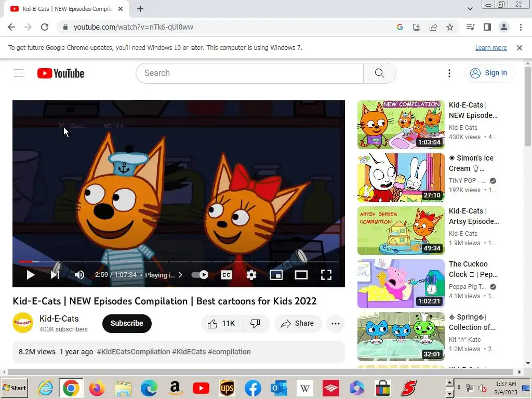532x399 pixels.
Task: Dislike this video
Action: (256, 323)
